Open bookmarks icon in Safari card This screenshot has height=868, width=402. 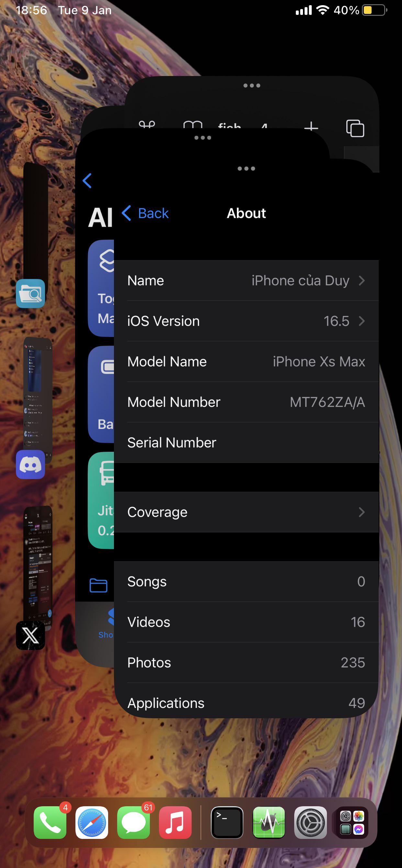pyautogui.click(x=193, y=125)
